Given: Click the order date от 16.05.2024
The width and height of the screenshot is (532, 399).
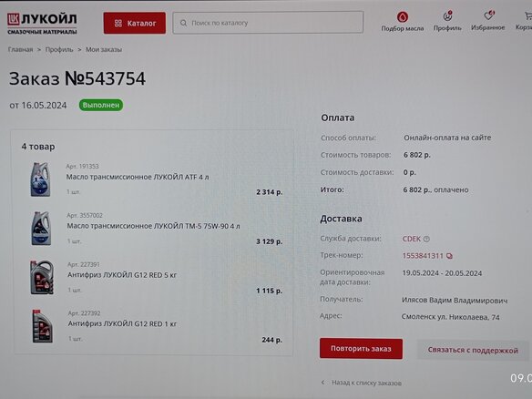Looking at the screenshot, I should click(x=38, y=105).
